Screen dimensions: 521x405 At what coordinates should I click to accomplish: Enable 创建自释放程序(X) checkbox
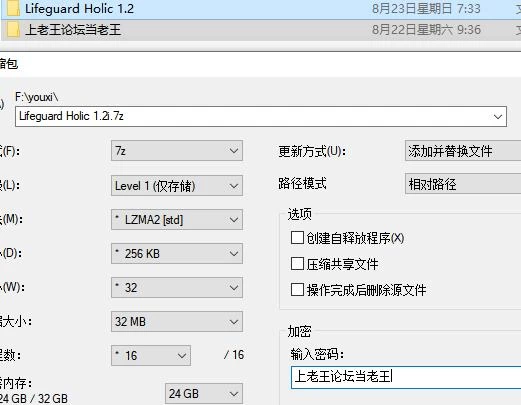pyautogui.click(x=297, y=238)
